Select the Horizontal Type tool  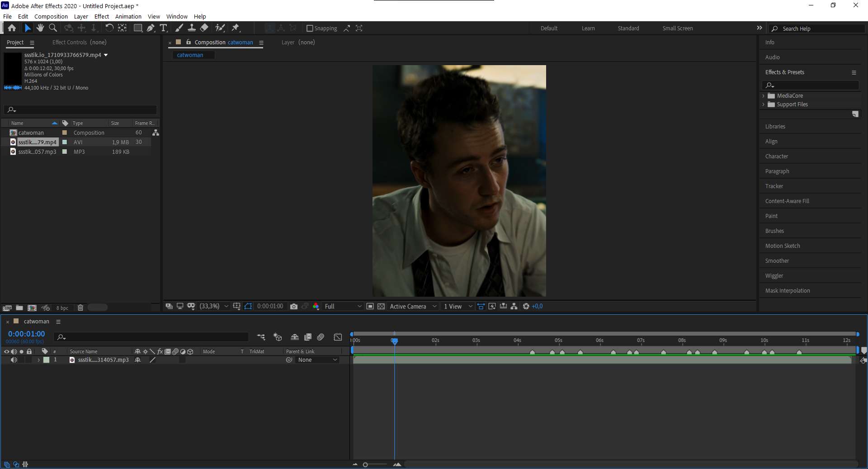[x=164, y=28]
